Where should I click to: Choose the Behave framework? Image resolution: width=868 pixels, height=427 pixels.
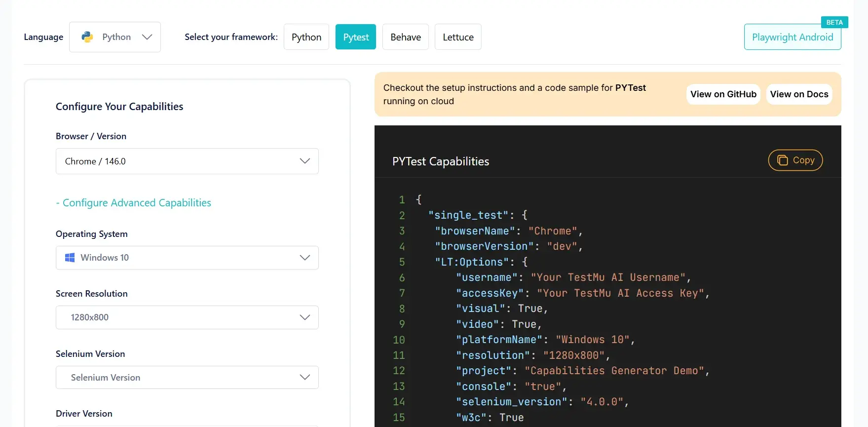(406, 37)
